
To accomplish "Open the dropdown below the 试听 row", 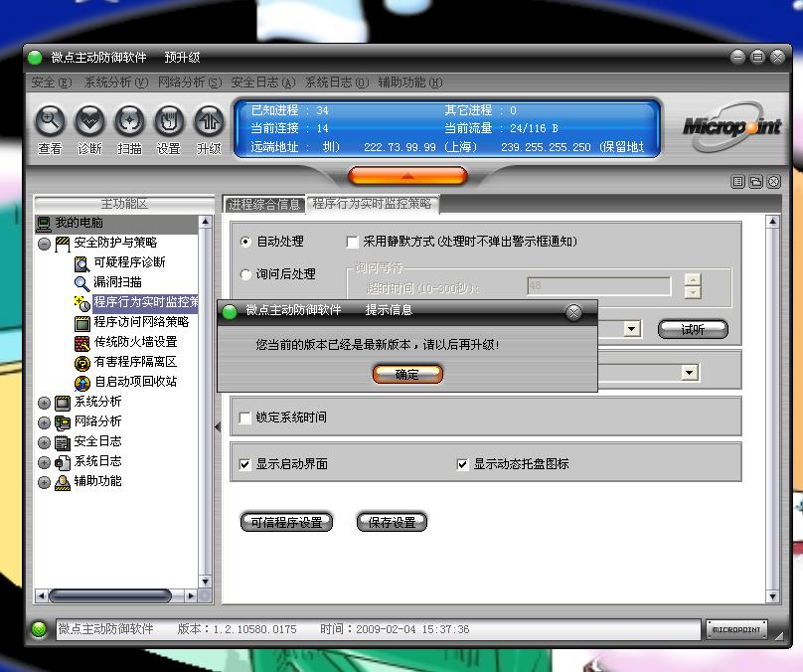I will coord(690,373).
